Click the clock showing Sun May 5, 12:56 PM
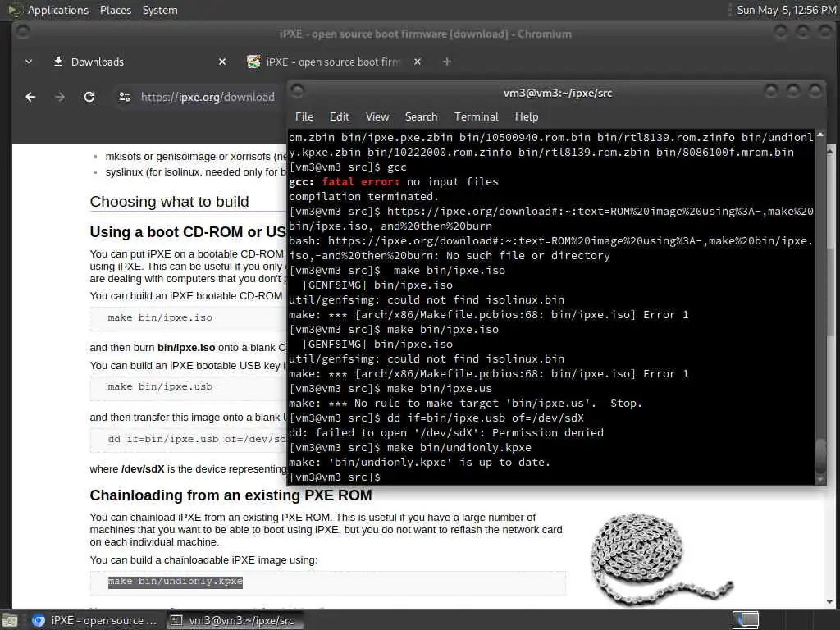 786,10
